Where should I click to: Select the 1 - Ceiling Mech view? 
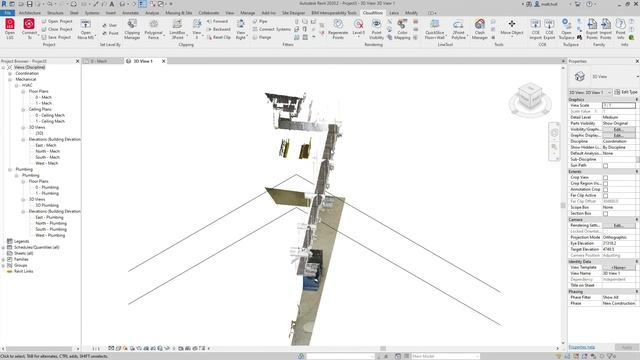50,121
